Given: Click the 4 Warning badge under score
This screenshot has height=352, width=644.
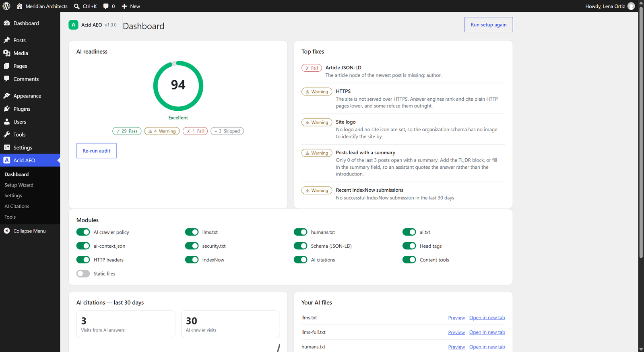Looking at the screenshot, I should [x=162, y=131].
